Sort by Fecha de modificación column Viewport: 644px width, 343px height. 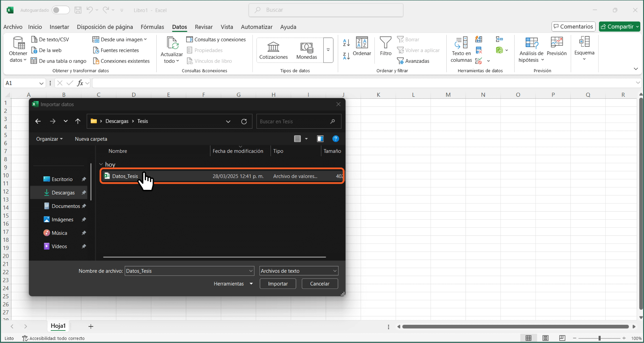click(238, 151)
